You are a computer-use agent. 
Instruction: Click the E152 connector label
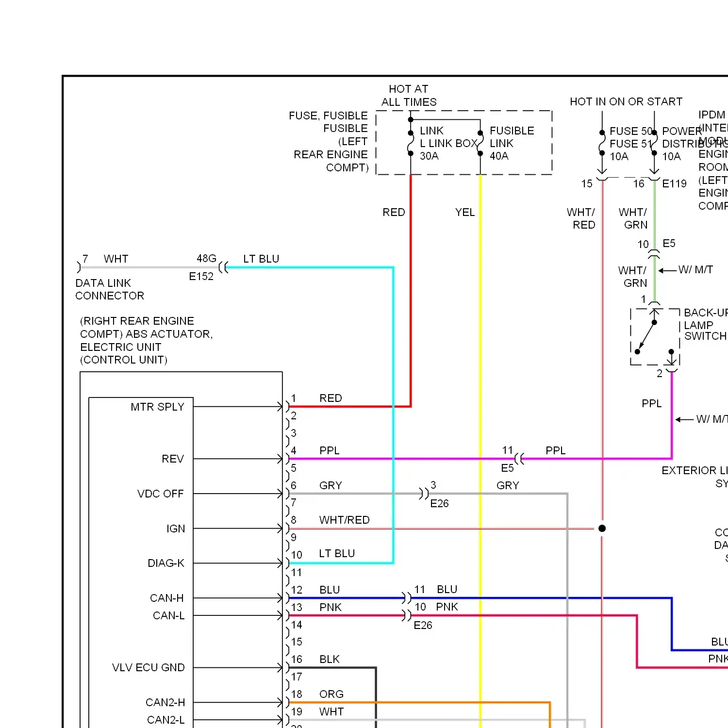(x=201, y=276)
